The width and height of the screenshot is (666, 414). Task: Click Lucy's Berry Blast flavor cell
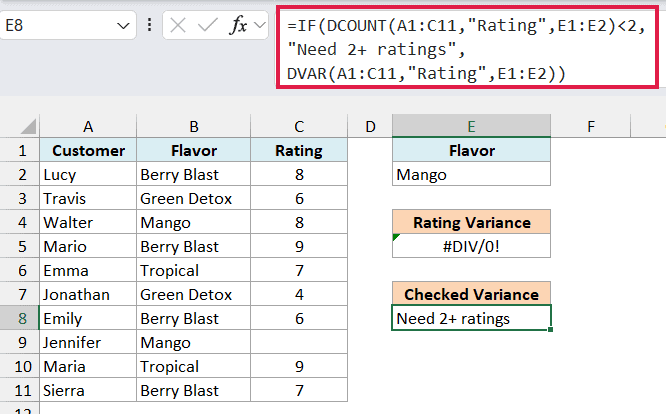coord(194,175)
